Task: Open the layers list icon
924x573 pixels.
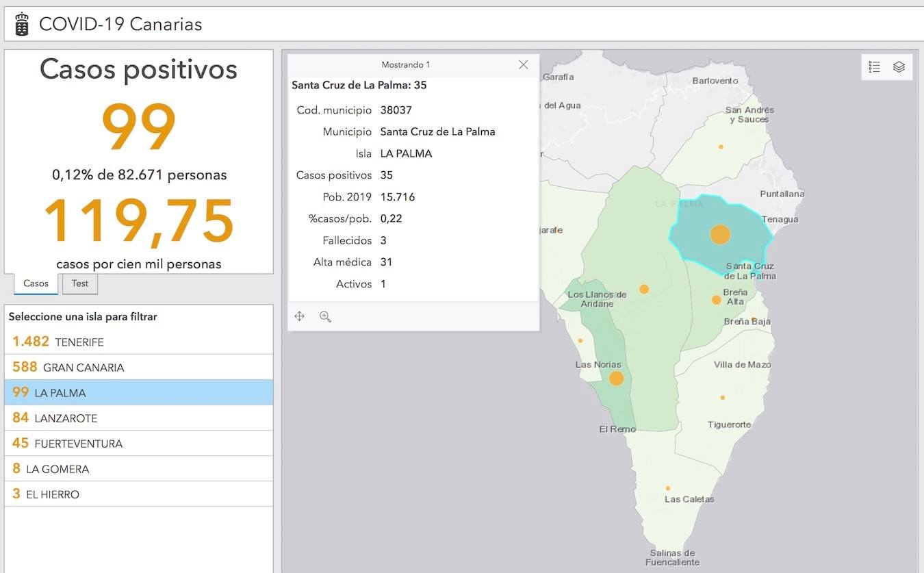Action: point(899,66)
